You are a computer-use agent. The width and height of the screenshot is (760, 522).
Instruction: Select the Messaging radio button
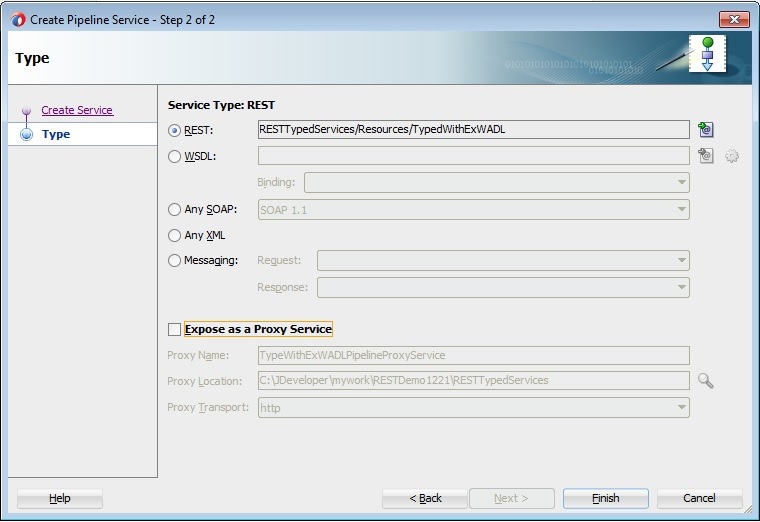coord(175,261)
